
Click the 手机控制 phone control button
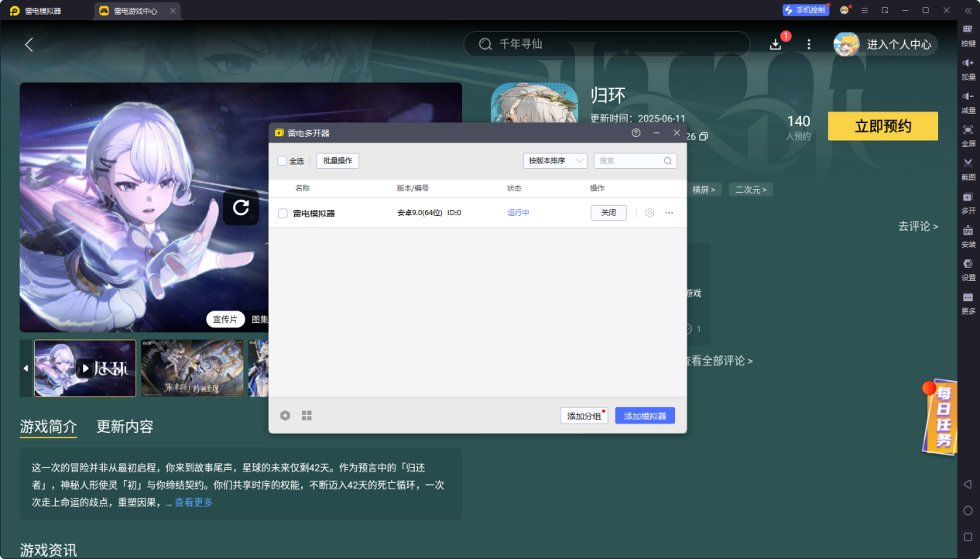pyautogui.click(x=806, y=10)
